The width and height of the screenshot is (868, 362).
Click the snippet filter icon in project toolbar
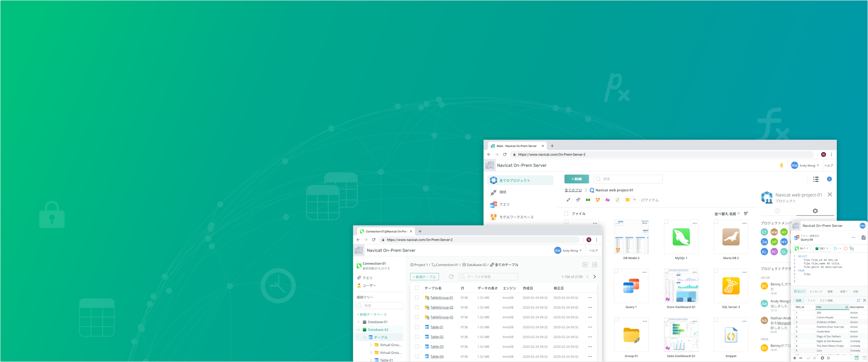click(x=617, y=200)
